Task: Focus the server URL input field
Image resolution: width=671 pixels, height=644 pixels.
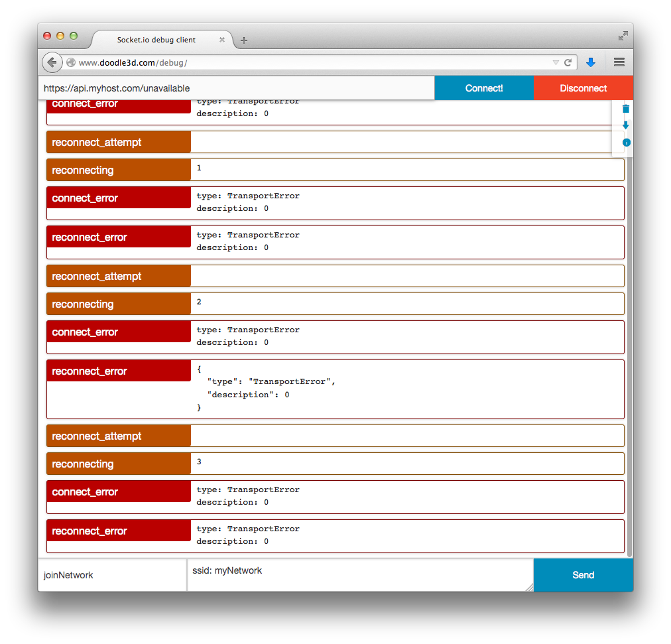Action: (x=236, y=88)
